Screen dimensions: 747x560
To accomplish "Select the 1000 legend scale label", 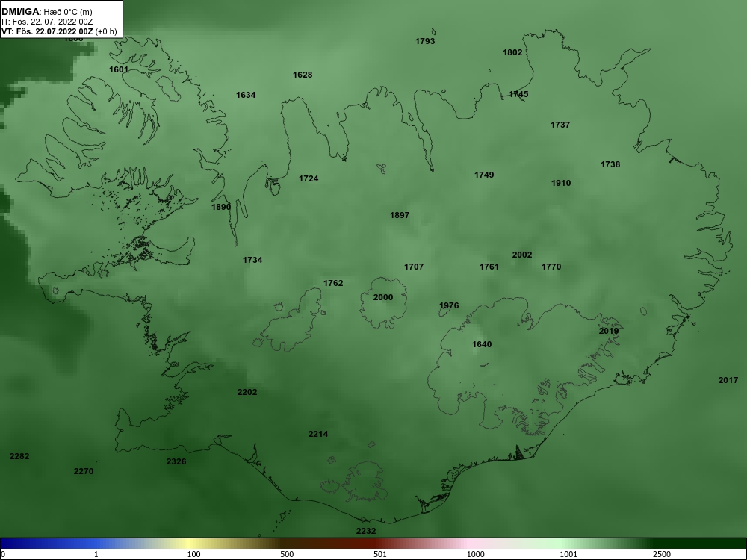I will 475,554.
